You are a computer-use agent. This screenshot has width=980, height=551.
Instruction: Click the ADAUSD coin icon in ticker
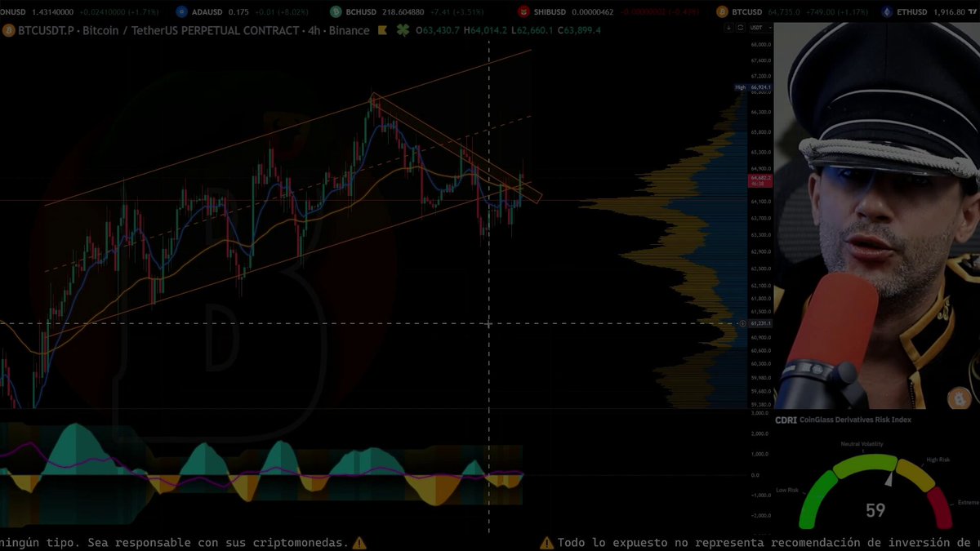[x=181, y=11]
